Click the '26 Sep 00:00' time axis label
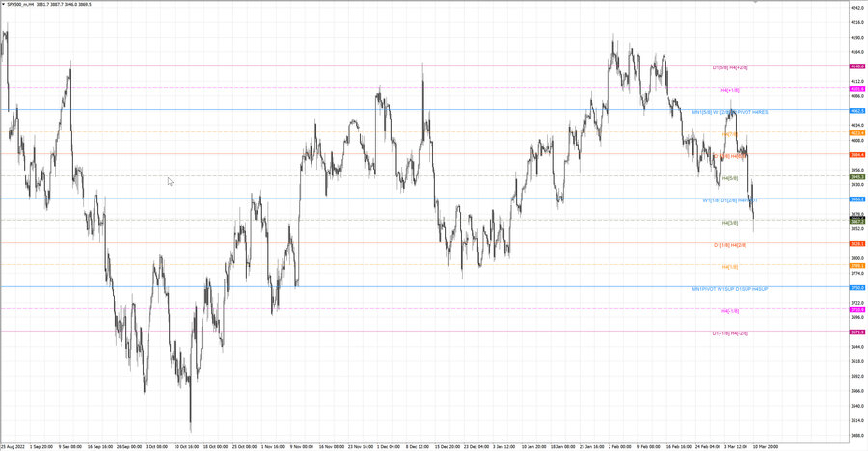The width and height of the screenshot is (868, 451). click(129, 446)
